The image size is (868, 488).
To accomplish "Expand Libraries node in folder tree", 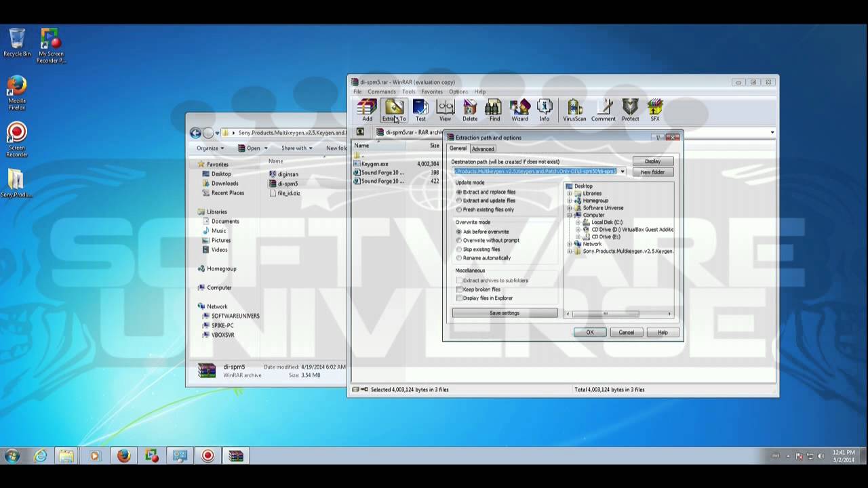I will pyautogui.click(x=570, y=193).
